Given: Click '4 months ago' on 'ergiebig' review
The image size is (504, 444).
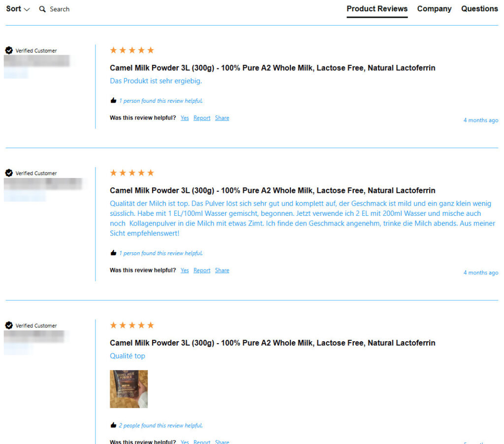Looking at the screenshot, I should 481,120.
